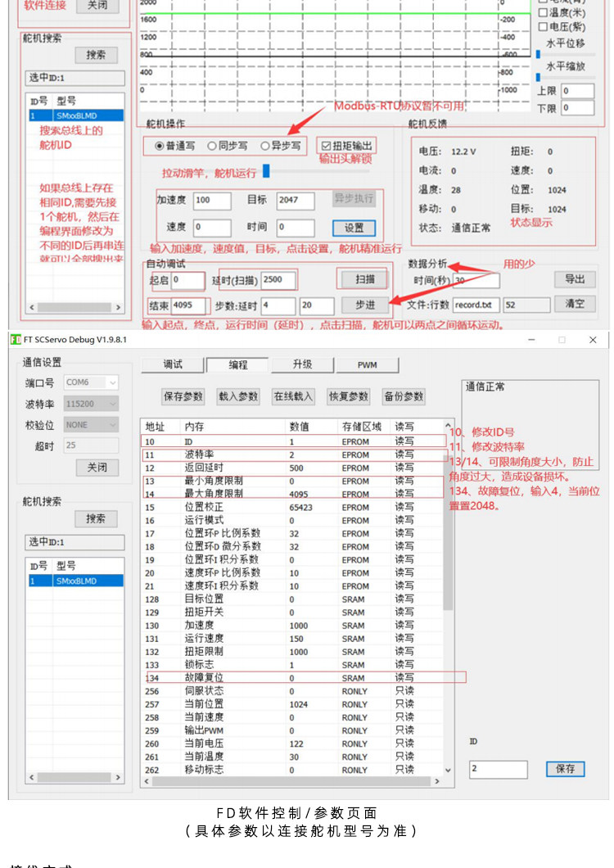The image size is (614, 868).
Task: Select SMxxBLMD in the 舵机操作 window's servo list
Action: [x=76, y=115]
